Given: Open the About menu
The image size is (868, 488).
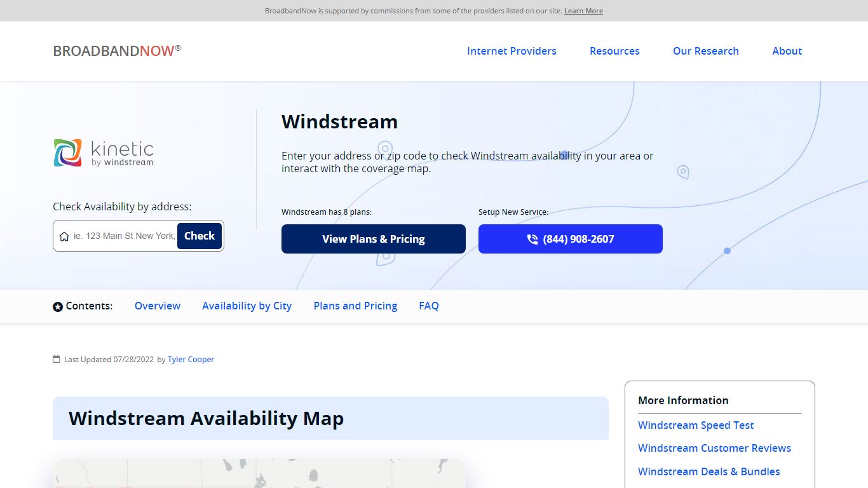Looking at the screenshot, I should 787,51.
